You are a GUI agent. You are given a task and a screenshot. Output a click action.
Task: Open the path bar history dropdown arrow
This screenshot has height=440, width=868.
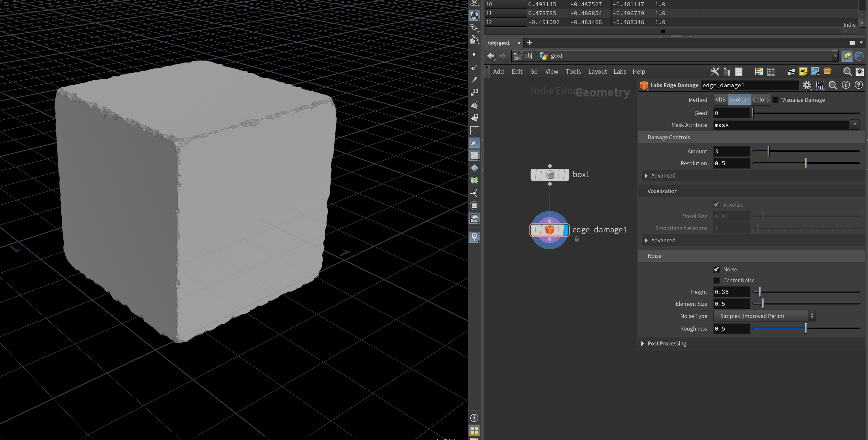click(835, 56)
